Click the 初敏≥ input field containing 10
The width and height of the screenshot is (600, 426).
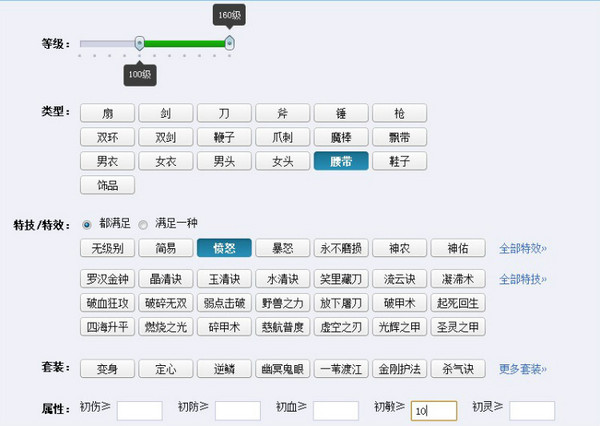[433, 410]
